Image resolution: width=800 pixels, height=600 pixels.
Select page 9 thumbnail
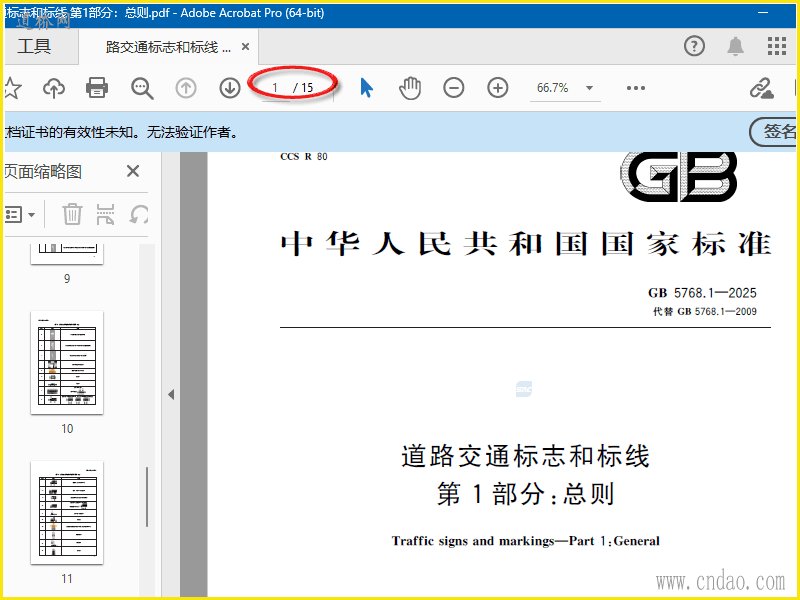click(67, 254)
